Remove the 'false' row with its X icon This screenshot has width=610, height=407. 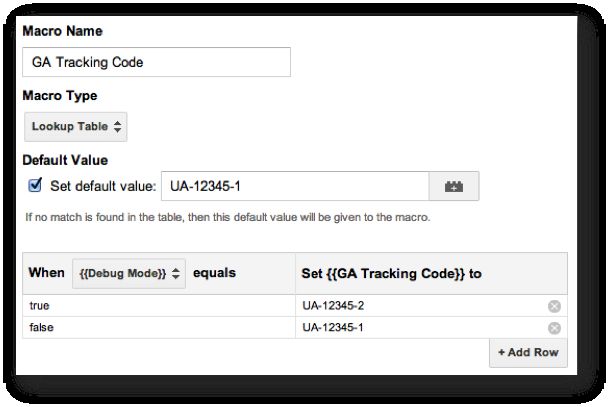(554, 328)
